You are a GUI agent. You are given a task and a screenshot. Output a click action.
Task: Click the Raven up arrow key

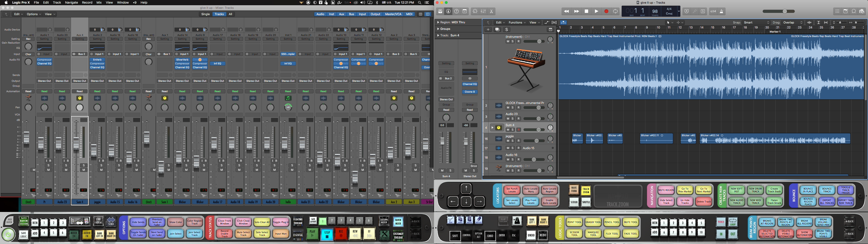[466, 189]
